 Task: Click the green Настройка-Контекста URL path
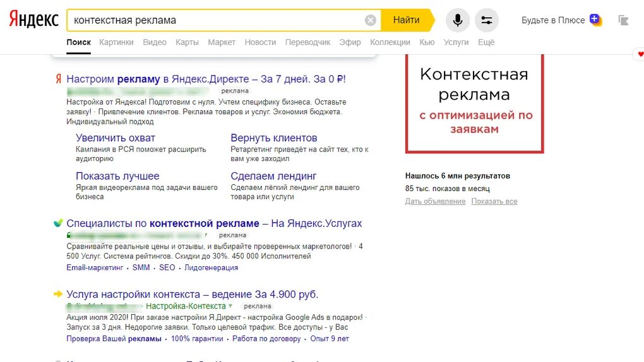186,306
